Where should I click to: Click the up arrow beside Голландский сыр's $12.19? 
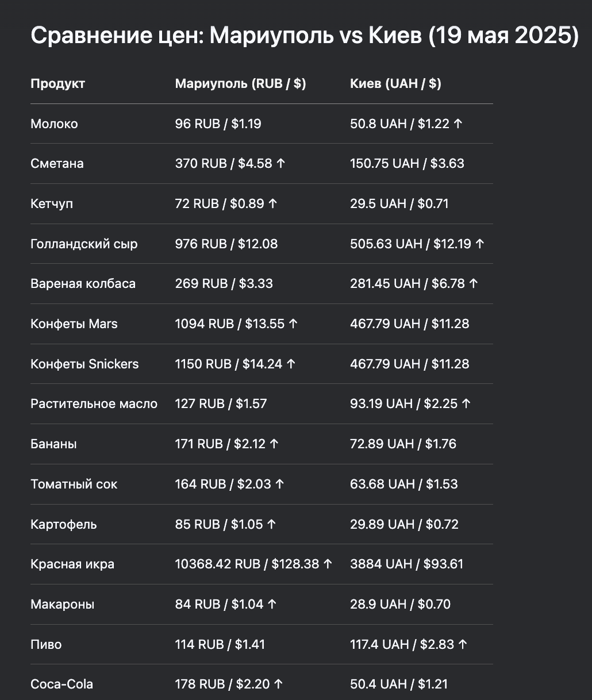[480, 244]
